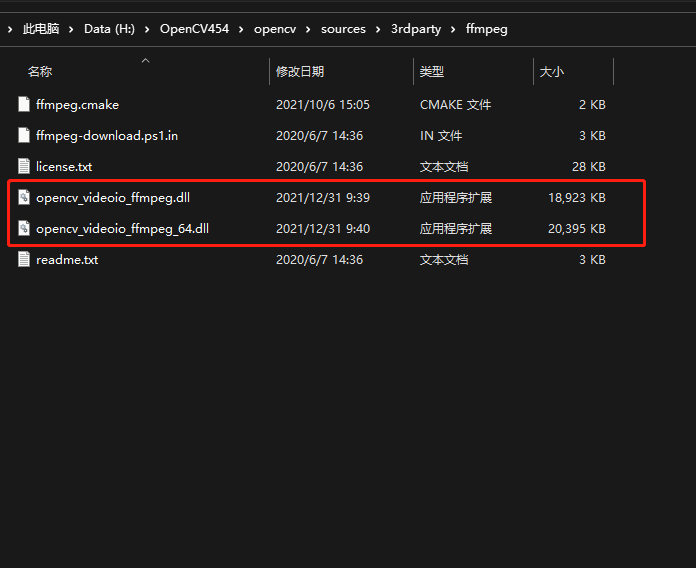Sort files by 类型 column header

[x=432, y=71]
